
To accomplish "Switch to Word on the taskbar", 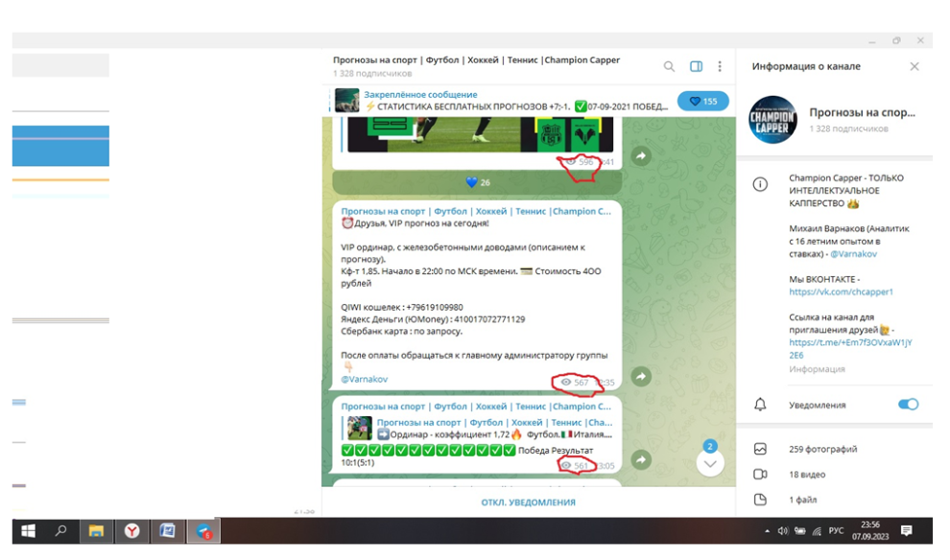I will (167, 531).
